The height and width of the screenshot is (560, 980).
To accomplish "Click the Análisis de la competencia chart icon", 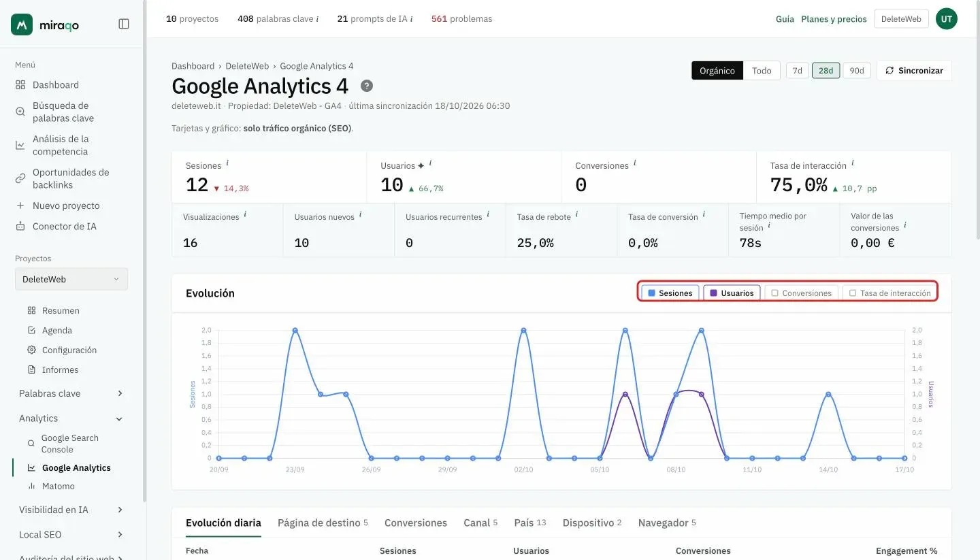I will (x=20, y=145).
